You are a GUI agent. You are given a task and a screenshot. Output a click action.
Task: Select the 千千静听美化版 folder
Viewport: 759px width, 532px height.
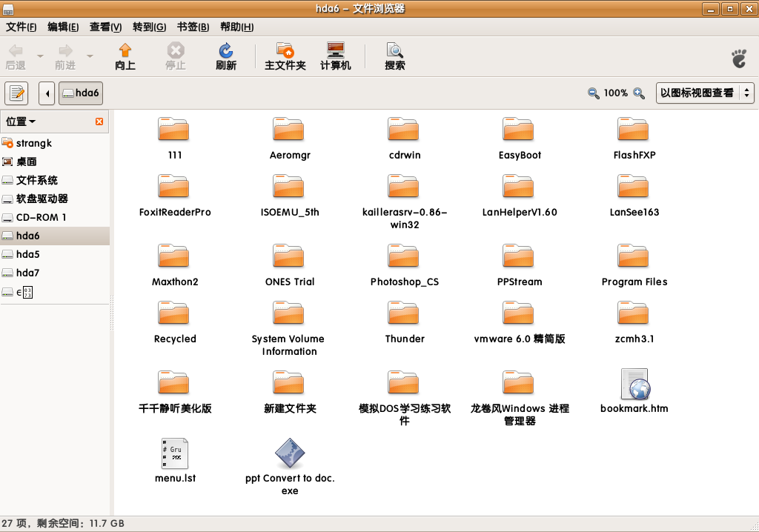(x=173, y=383)
